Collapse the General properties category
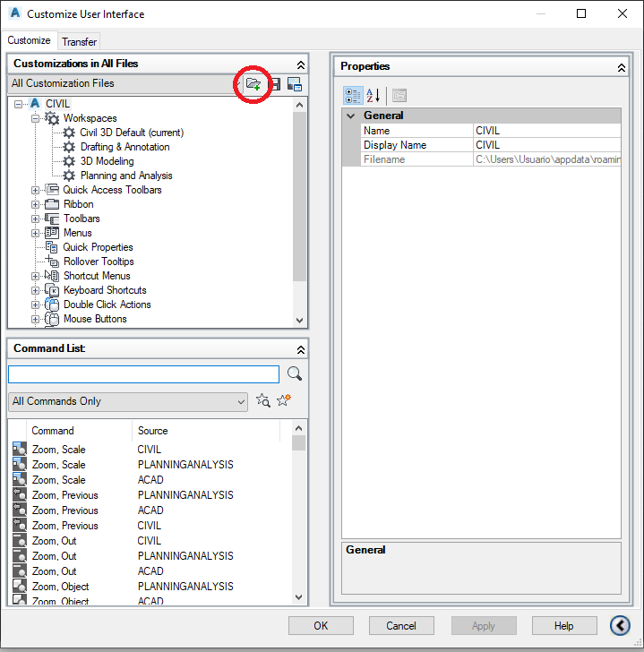This screenshot has height=652, width=644. (x=351, y=116)
